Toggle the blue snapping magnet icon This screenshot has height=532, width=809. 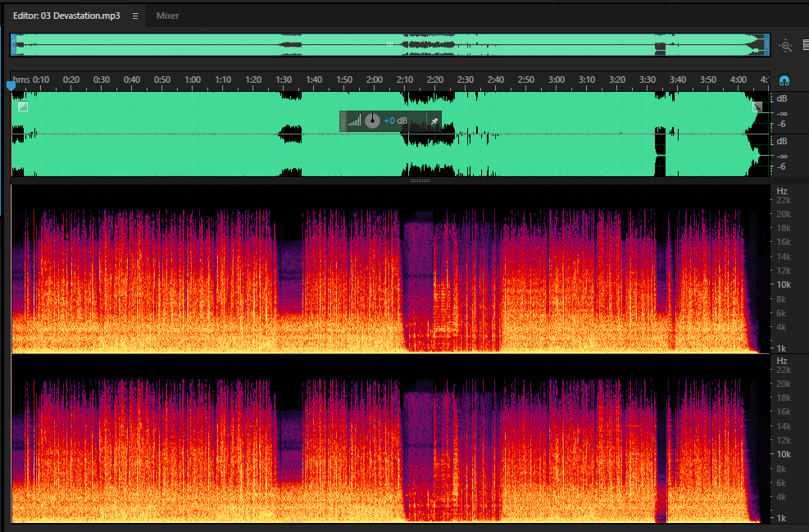(784, 80)
